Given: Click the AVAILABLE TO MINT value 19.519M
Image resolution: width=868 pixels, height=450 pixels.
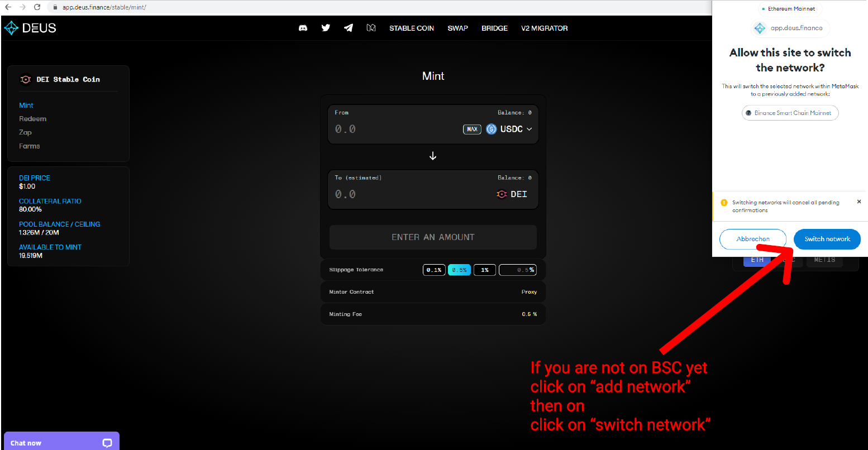Looking at the screenshot, I should 31,256.
